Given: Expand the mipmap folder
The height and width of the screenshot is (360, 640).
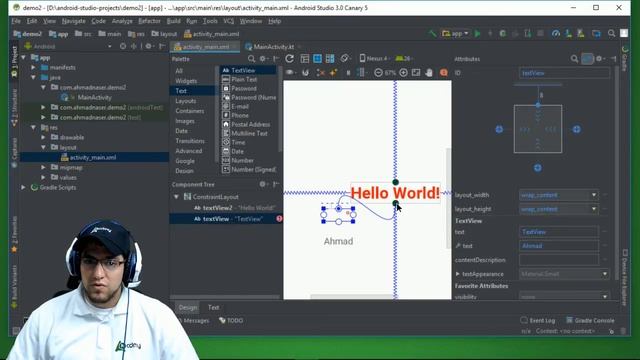Looking at the screenshot, I should [x=43, y=167].
